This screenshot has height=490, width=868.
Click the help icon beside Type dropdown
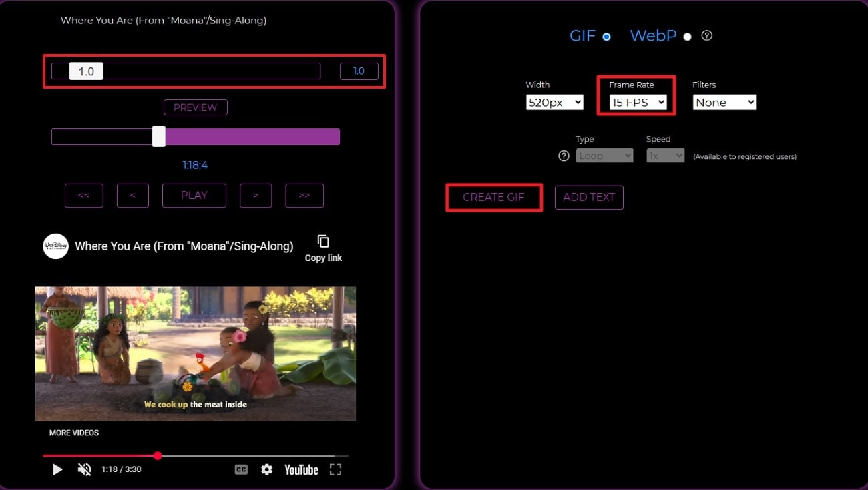pos(564,156)
